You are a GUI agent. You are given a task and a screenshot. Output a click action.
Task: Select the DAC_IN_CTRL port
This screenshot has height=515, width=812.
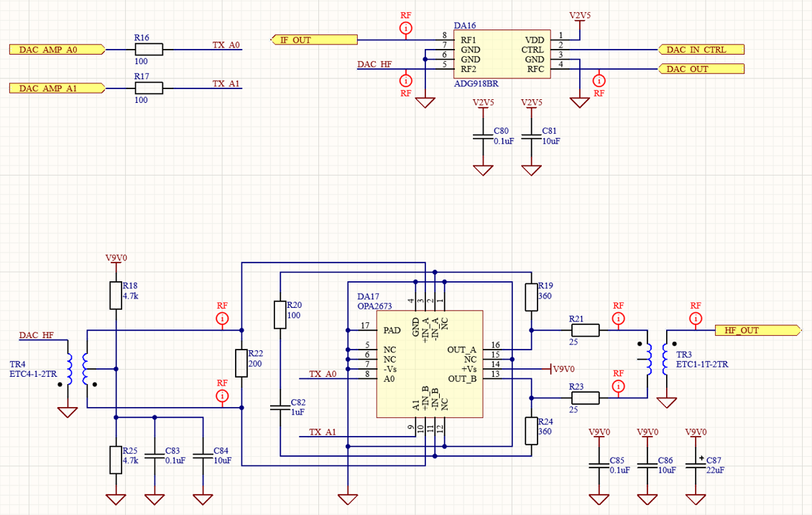[x=701, y=50]
